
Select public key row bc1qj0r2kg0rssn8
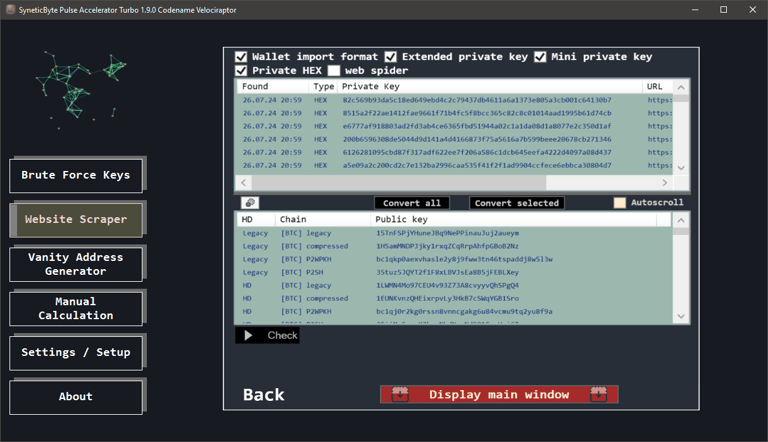pos(454,312)
